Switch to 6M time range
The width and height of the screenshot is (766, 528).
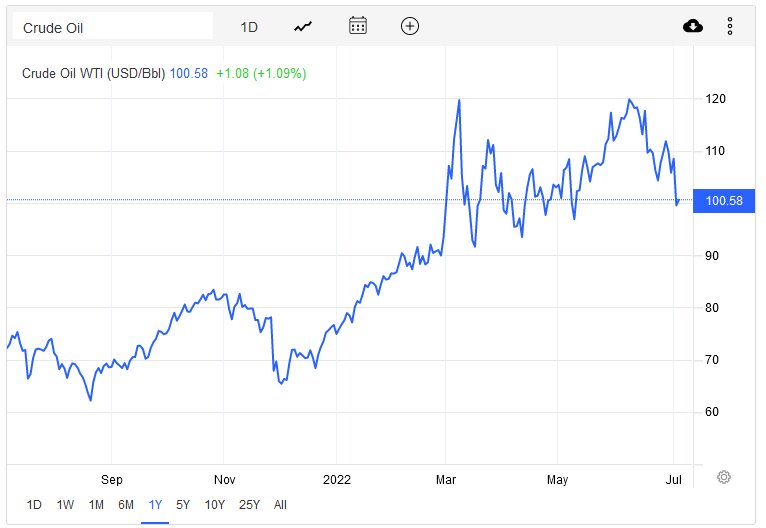[126, 504]
